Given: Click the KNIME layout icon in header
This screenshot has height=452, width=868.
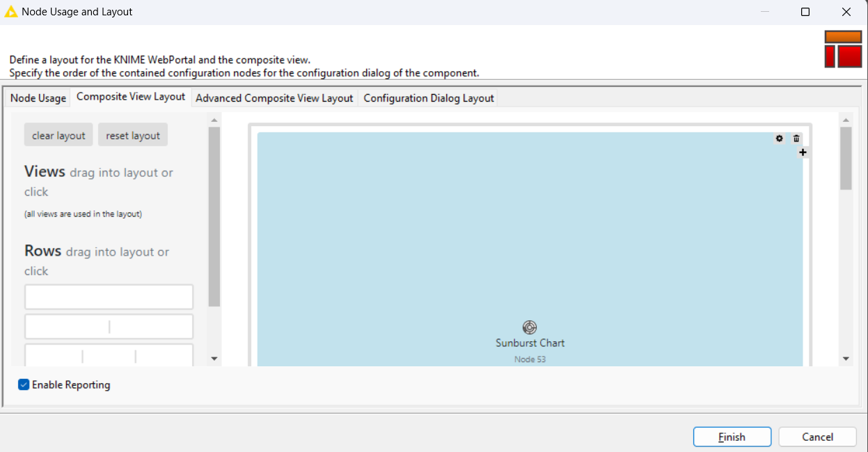Looking at the screenshot, I should [843, 49].
